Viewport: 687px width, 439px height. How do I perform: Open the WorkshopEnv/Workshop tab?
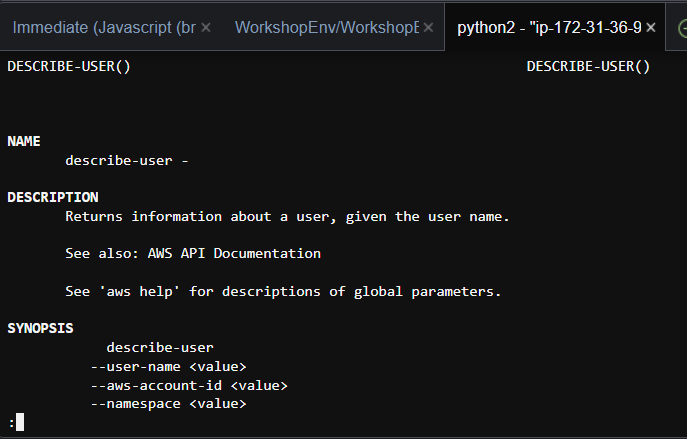point(327,28)
